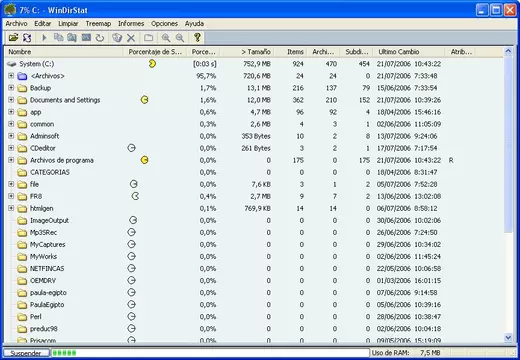Click the System (C:) drive icon

click(x=12, y=64)
